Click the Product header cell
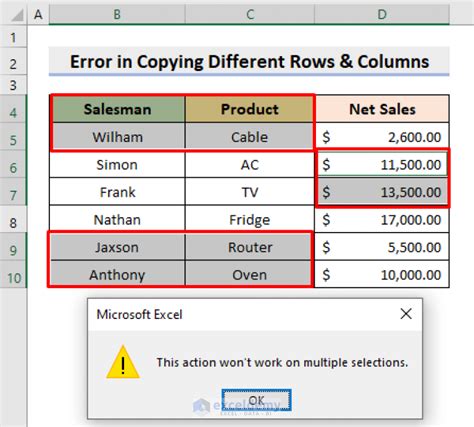The height and width of the screenshot is (427, 474). (x=250, y=109)
